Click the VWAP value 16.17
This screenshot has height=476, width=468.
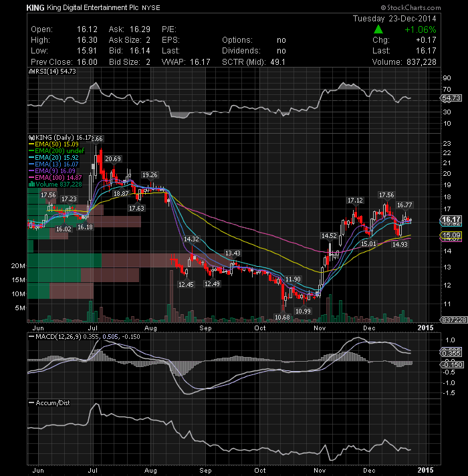[x=200, y=62]
